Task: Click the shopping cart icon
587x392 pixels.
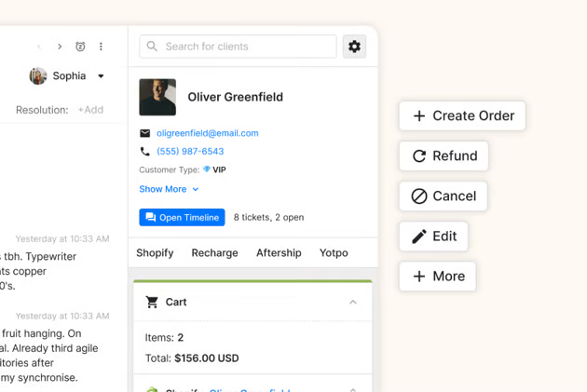Action: tap(152, 303)
